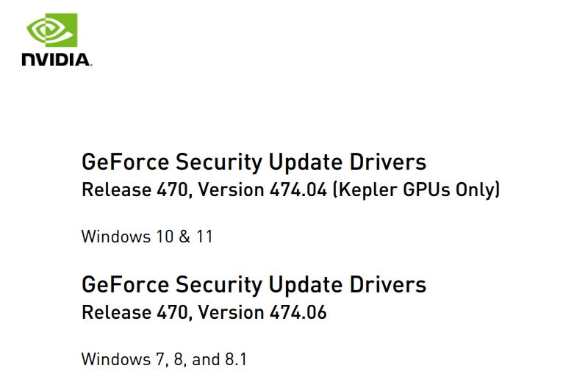Click the green NVIDIA eye logo
This screenshot has width=588, height=382.
(51, 30)
